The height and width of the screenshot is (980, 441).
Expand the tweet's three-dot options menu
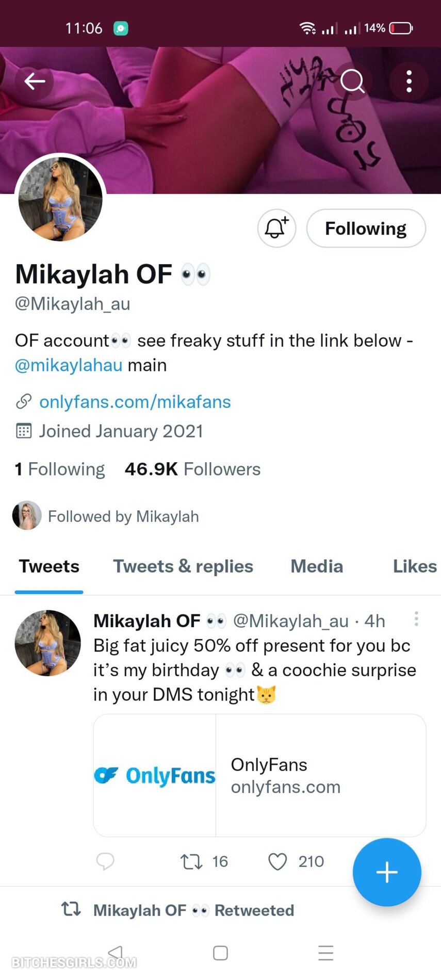[416, 619]
